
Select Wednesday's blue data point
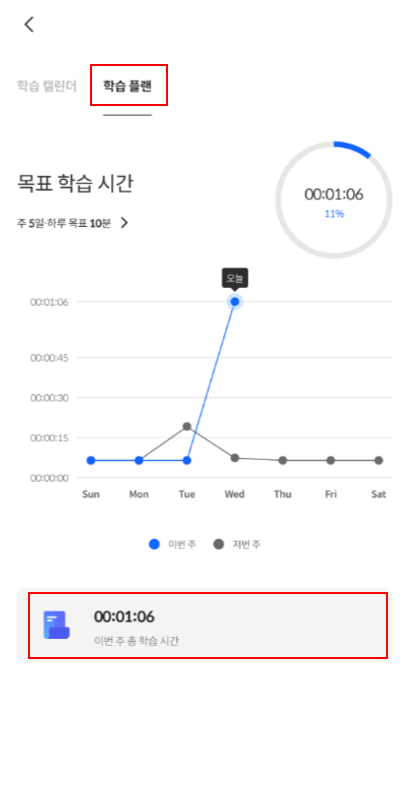click(235, 302)
